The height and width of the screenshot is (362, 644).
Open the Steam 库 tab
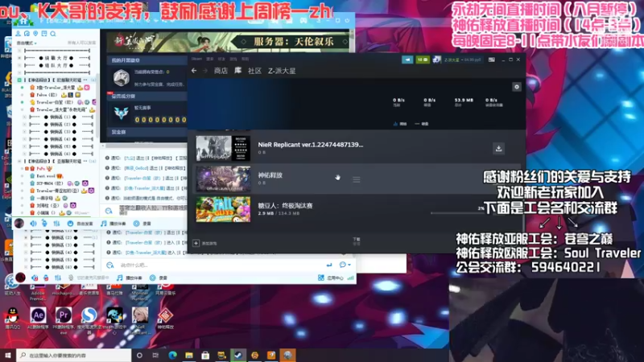(237, 71)
